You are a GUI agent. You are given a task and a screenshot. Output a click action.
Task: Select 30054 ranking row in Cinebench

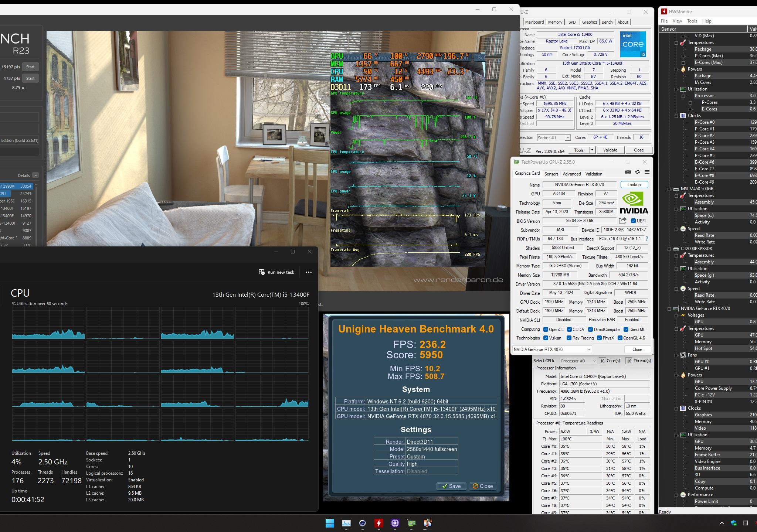tap(17, 186)
